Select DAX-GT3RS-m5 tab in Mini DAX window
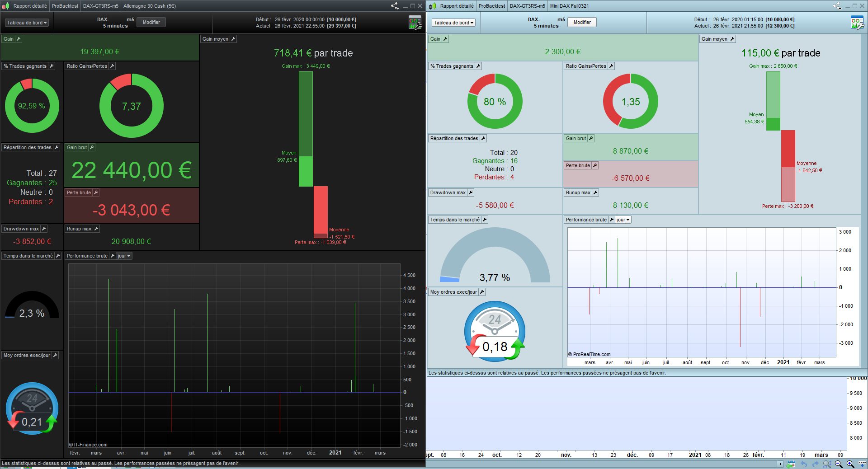 (527, 6)
